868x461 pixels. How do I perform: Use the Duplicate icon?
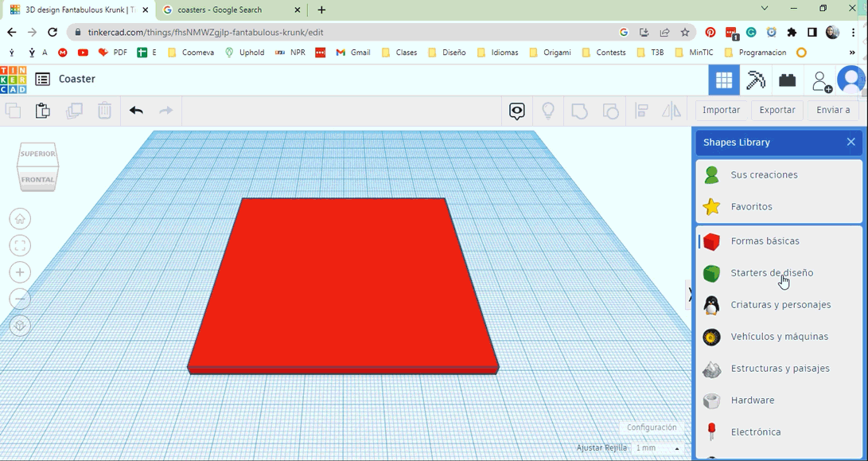pos(74,111)
